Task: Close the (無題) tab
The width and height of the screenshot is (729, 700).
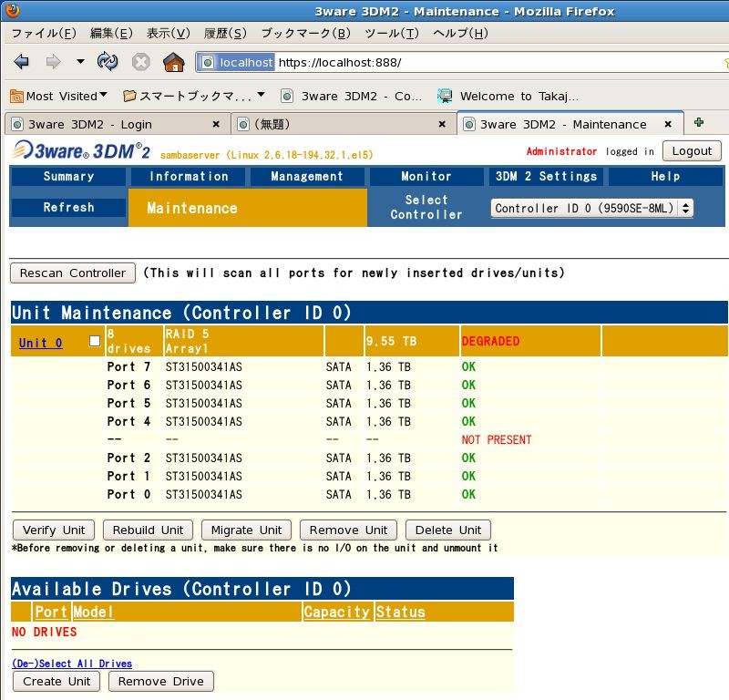Action: pyautogui.click(x=442, y=124)
